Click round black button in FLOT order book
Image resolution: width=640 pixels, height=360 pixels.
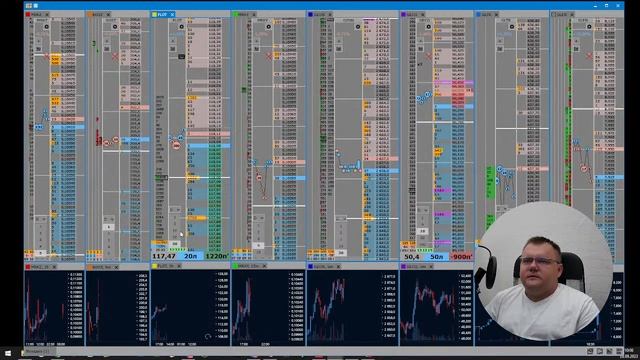(x=181, y=27)
